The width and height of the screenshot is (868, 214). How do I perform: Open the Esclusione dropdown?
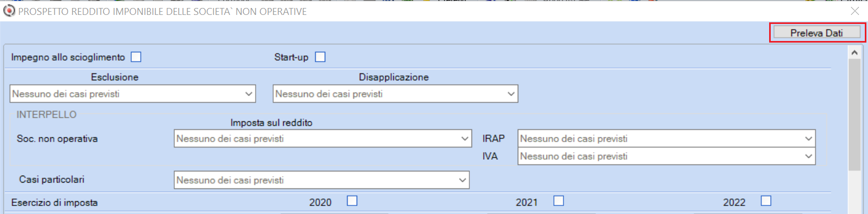coord(133,94)
